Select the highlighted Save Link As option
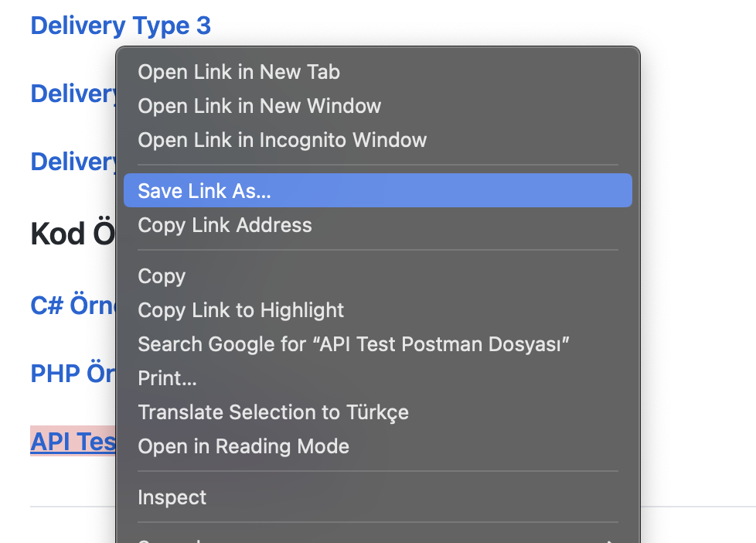The height and width of the screenshot is (543, 756). [204, 190]
